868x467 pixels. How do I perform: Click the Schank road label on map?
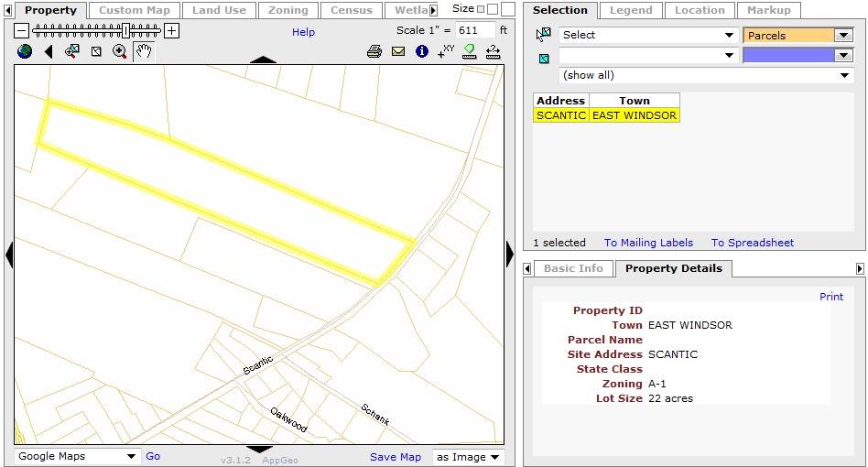[374, 415]
